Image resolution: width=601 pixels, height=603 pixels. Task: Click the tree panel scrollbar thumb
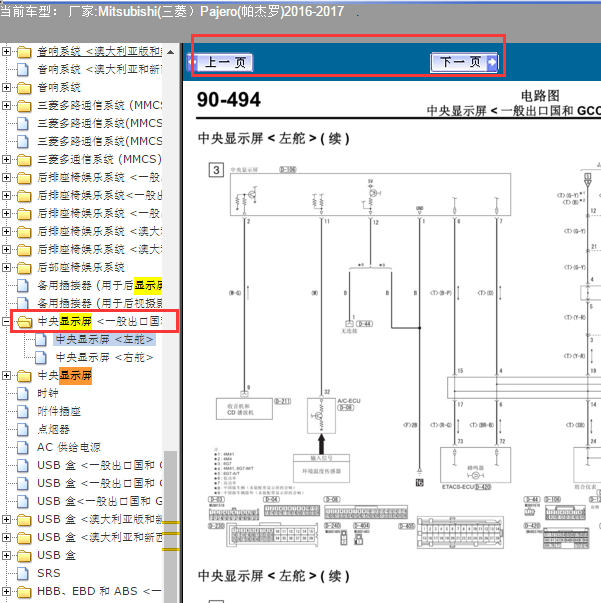[x=170, y=527]
